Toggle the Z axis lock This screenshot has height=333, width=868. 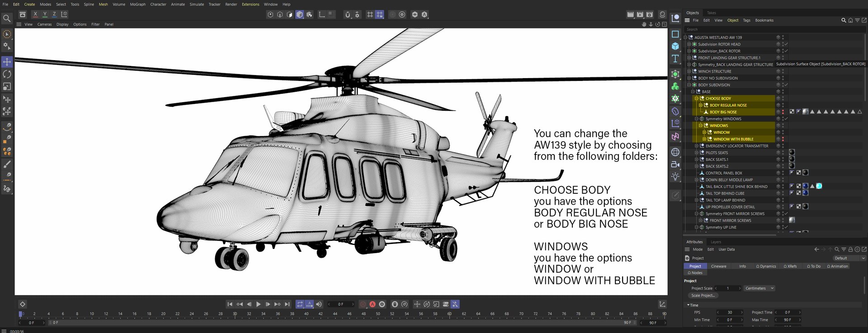tap(54, 14)
